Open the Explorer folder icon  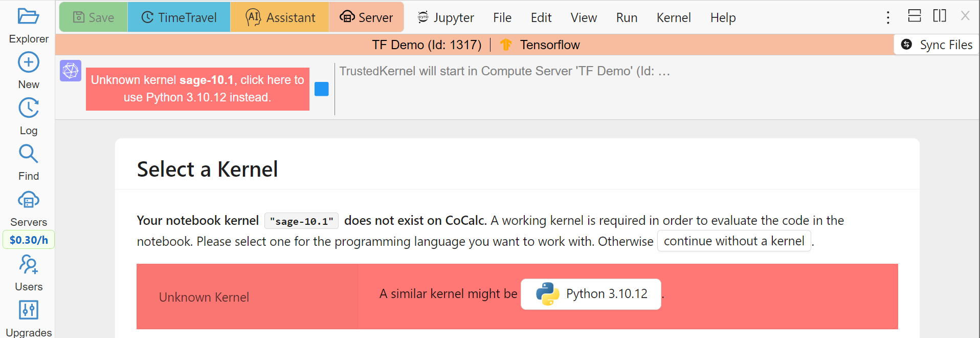[x=28, y=16]
